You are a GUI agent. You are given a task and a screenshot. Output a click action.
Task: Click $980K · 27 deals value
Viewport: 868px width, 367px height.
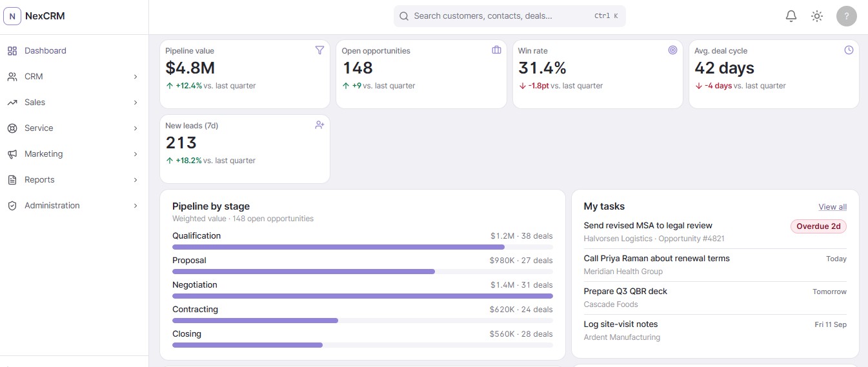[521, 261]
